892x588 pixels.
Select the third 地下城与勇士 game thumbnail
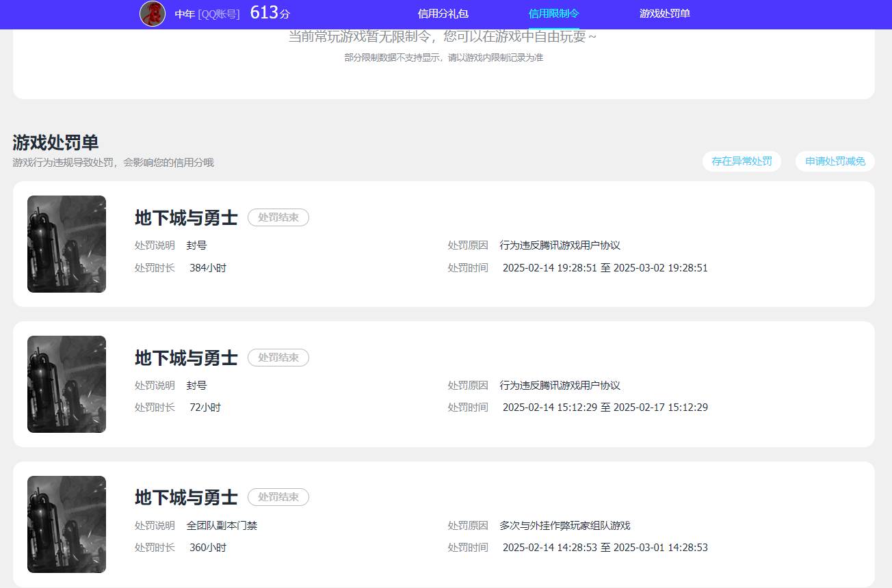[x=66, y=524]
